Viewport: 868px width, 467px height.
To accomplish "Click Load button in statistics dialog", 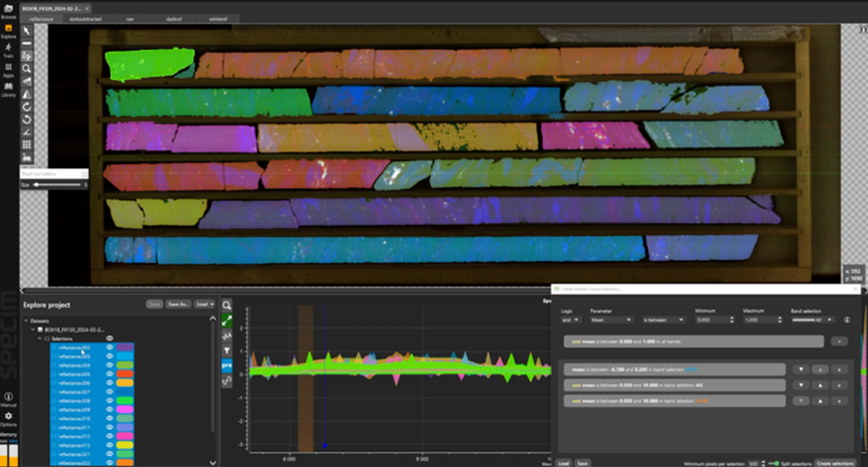I will click(564, 463).
